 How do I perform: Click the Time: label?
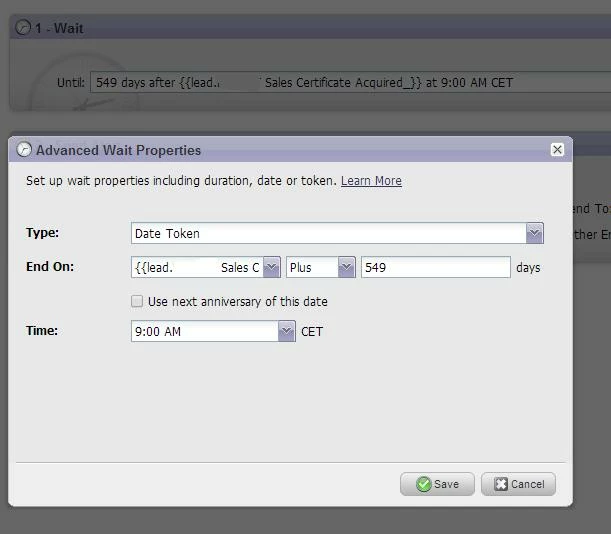tap(42, 331)
